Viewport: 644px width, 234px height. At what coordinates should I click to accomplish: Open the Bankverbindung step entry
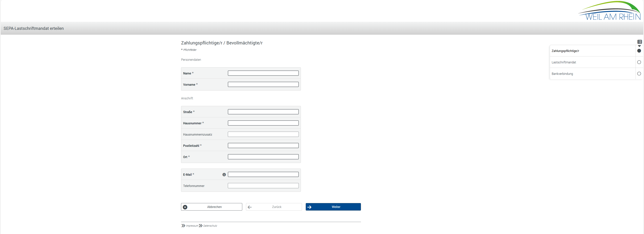[562, 74]
